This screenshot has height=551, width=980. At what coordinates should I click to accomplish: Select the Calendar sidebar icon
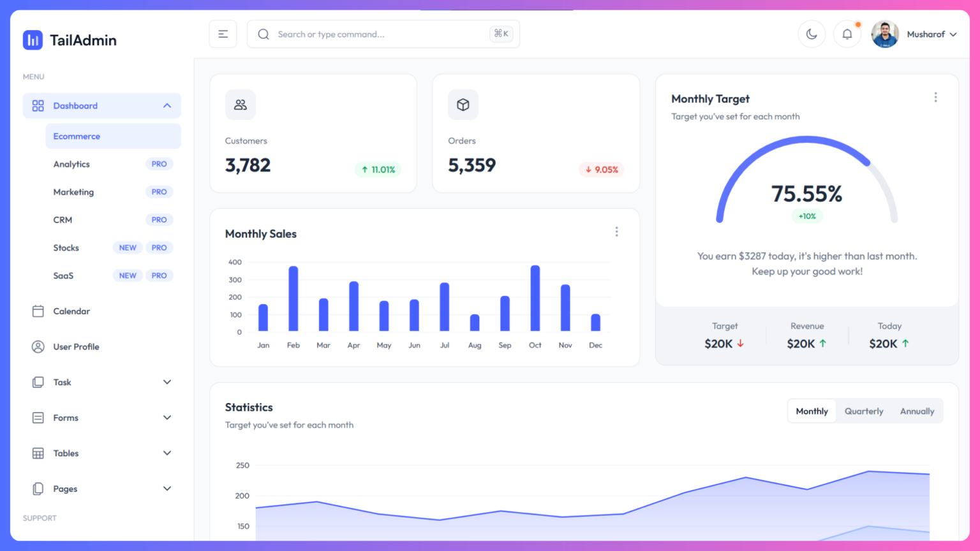tap(38, 311)
